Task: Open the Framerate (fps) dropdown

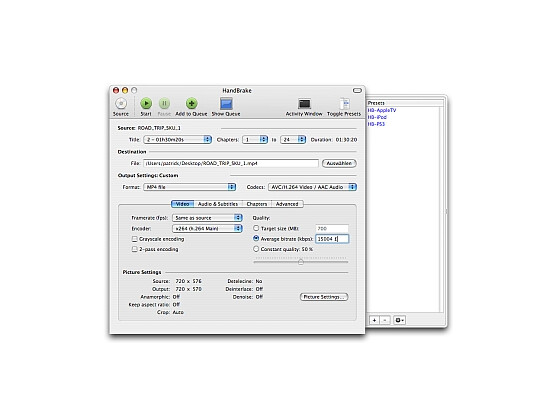Action: tap(207, 218)
